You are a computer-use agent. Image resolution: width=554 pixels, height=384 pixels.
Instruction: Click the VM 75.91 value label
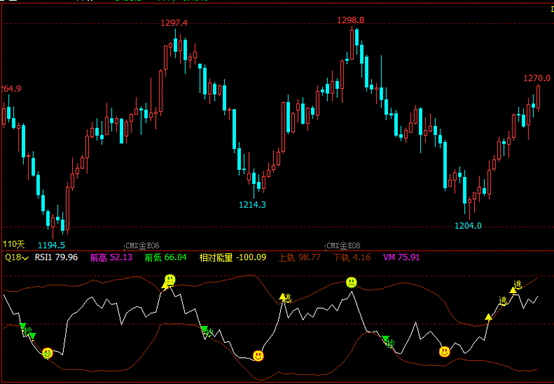(401, 257)
